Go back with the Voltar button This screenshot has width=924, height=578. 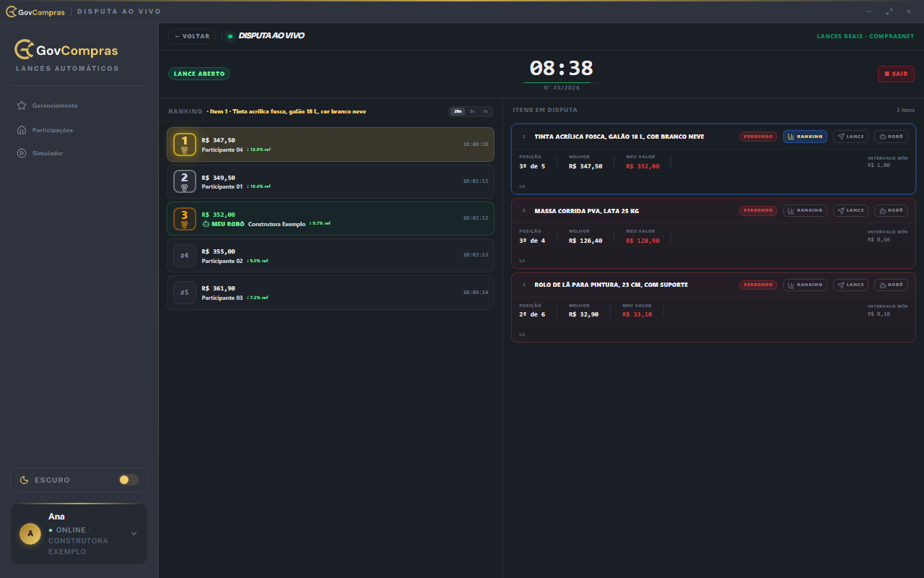(x=192, y=36)
